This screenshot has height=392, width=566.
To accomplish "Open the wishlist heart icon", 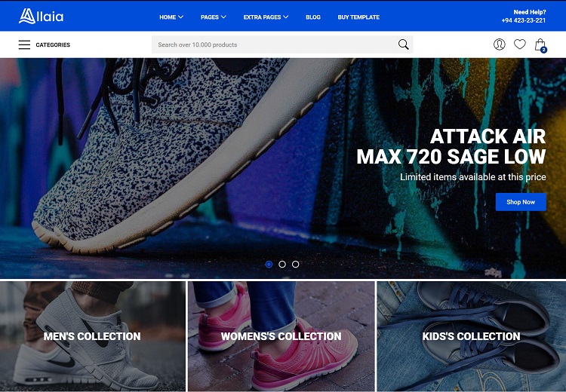I will [520, 44].
